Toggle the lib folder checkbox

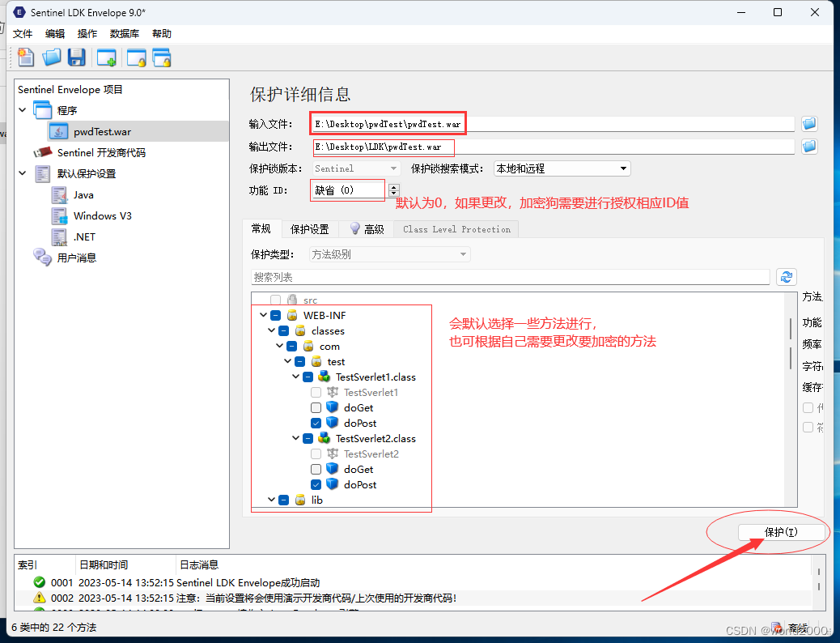[284, 500]
